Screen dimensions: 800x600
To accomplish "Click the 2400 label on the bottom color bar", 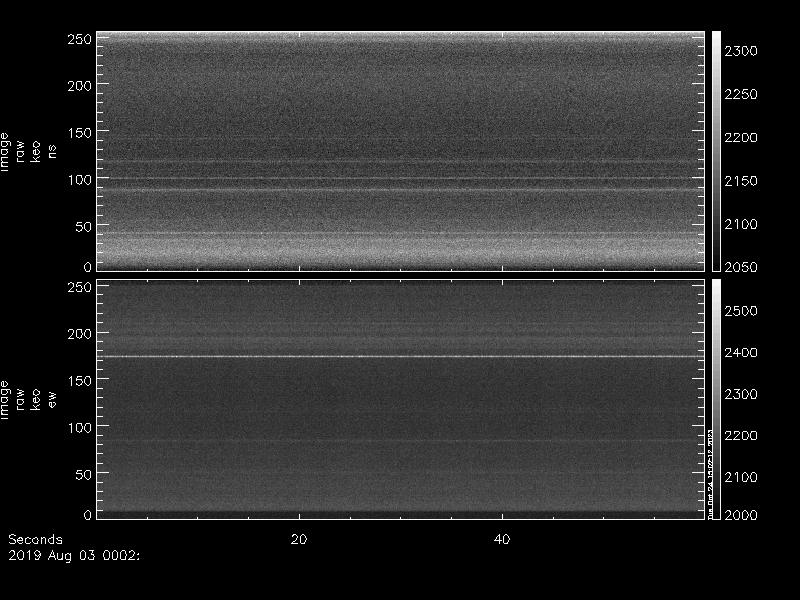I will pyautogui.click(x=741, y=353).
